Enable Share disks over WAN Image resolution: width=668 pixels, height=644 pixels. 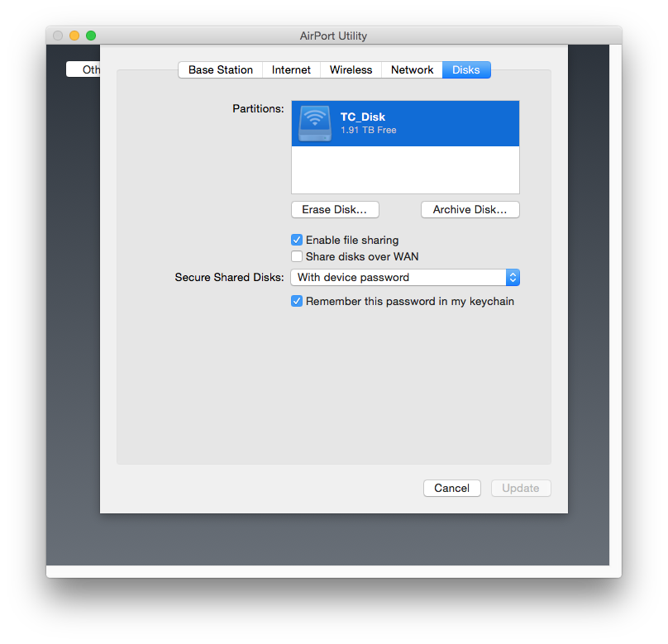297,256
